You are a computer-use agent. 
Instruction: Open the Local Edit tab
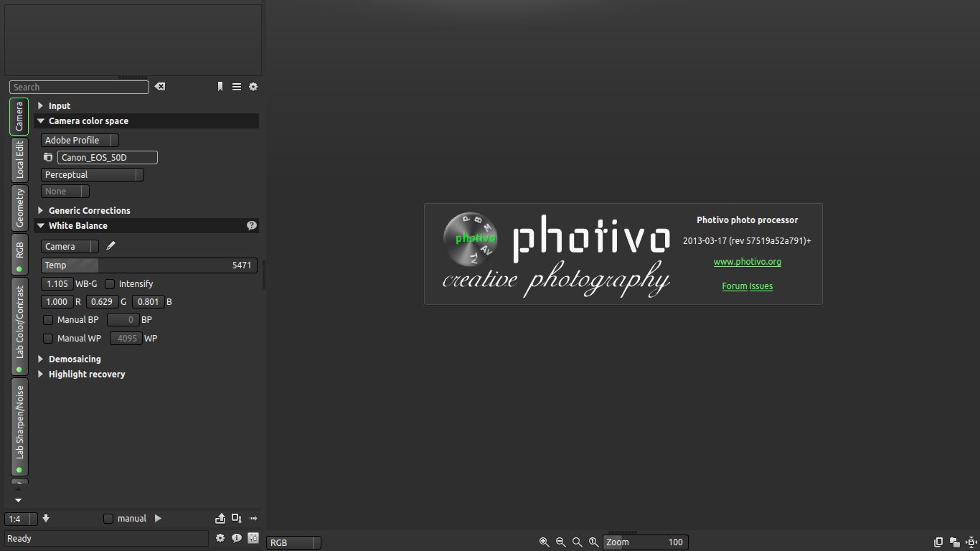(x=19, y=159)
